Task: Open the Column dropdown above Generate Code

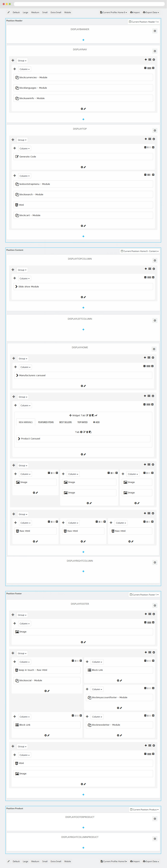Action: point(25,148)
